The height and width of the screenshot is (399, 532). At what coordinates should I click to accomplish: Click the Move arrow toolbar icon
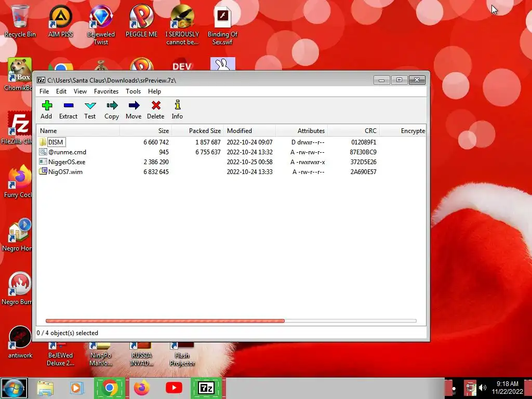pos(134,105)
